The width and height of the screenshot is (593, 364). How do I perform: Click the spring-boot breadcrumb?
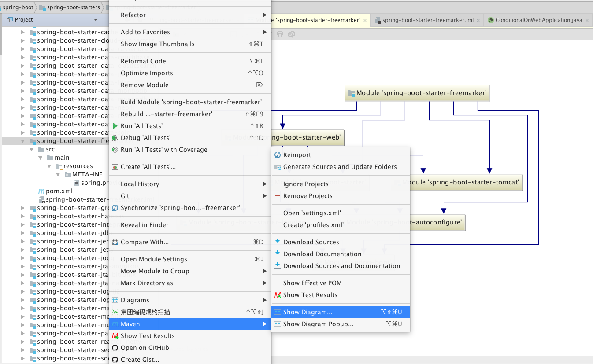(18, 7)
